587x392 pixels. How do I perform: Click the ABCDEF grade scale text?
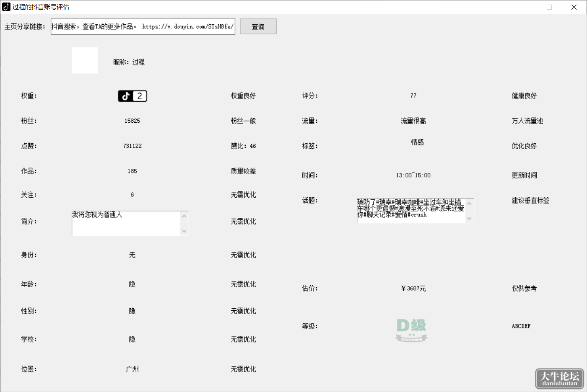(x=521, y=326)
